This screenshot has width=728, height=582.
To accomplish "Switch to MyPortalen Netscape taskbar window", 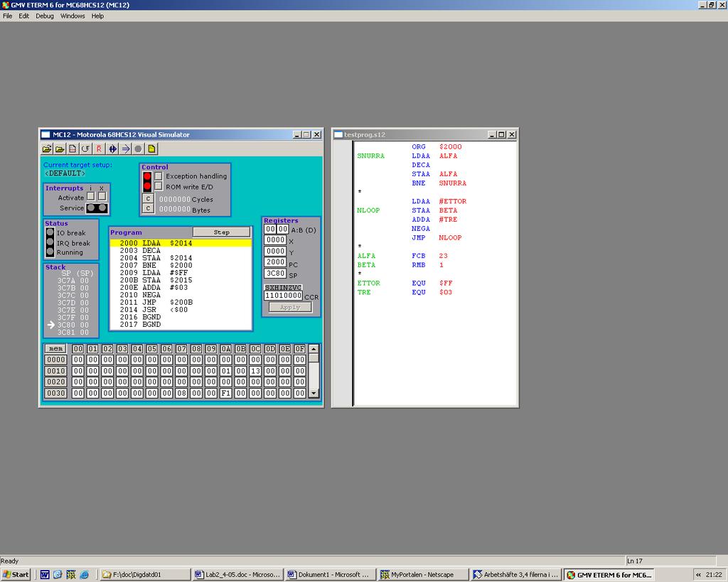I will pyautogui.click(x=422, y=575).
